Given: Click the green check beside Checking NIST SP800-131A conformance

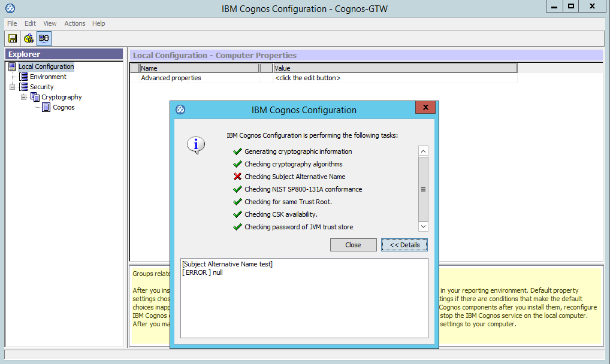Looking at the screenshot, I should pos(237,189).
